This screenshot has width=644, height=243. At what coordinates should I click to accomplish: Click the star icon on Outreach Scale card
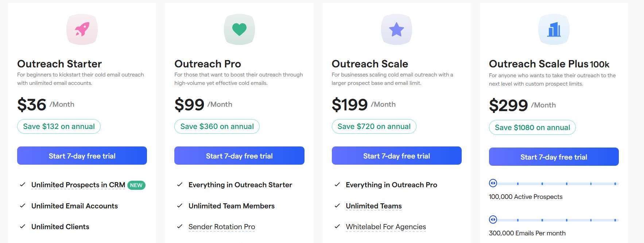pos(396,29)
